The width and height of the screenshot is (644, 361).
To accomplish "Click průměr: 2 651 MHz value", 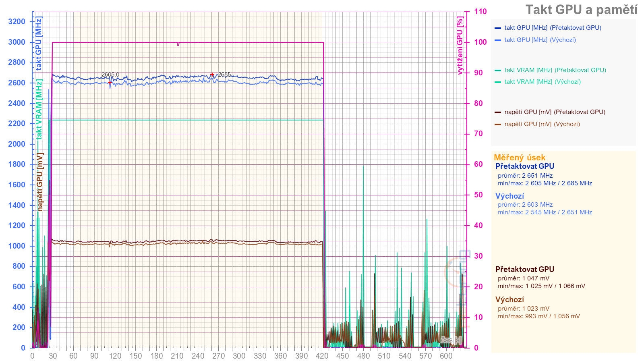I will 525,176.
